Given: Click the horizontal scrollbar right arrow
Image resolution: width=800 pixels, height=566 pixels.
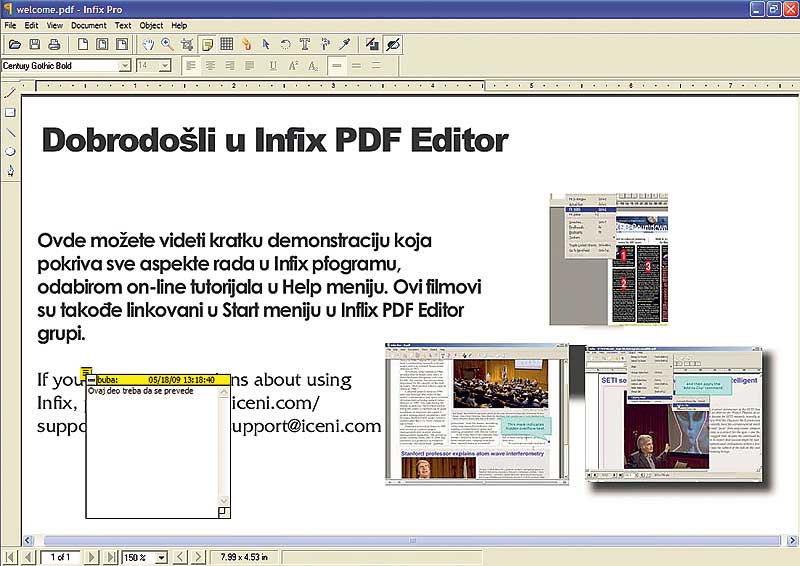Looking at the screenshot, I should pyautogui.click(x=792, y=540).
